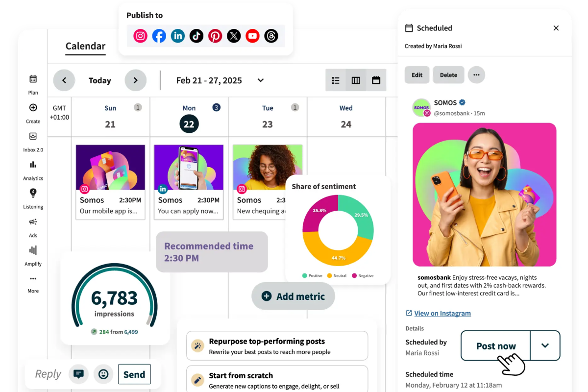Viewport: 588px width, 392px height.
Task: Open the Post now dropdown arrow
Action: coord(545,345)
